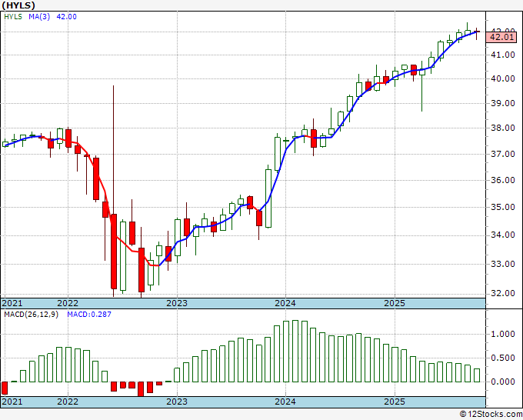Viewport: 523px width, 420px height.
Task: Click the 38.00 price axis label
Action: 503,128
